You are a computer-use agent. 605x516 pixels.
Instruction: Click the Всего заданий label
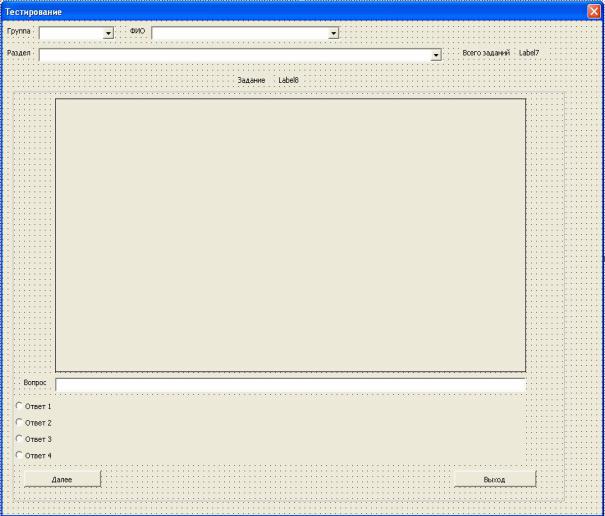(486, 52)
